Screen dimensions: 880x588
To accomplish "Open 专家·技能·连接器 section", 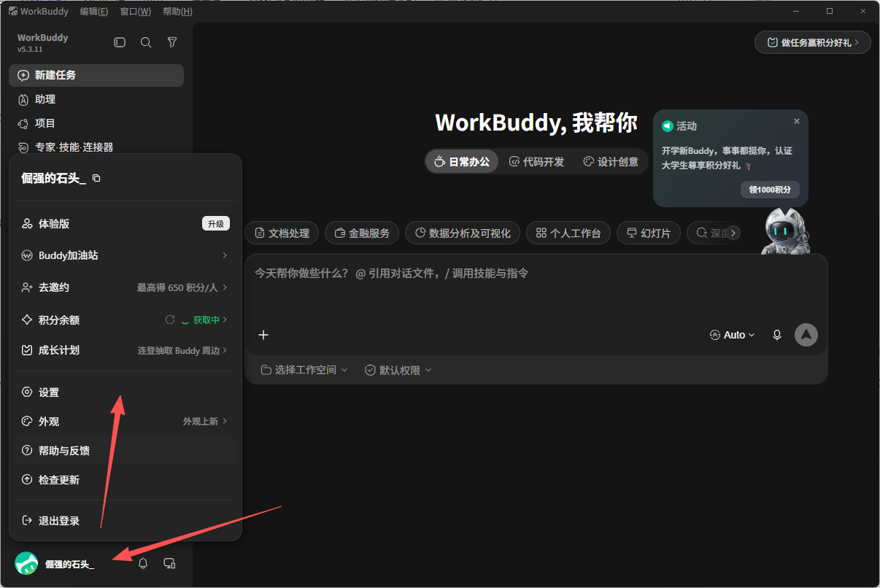I will 96,147.
